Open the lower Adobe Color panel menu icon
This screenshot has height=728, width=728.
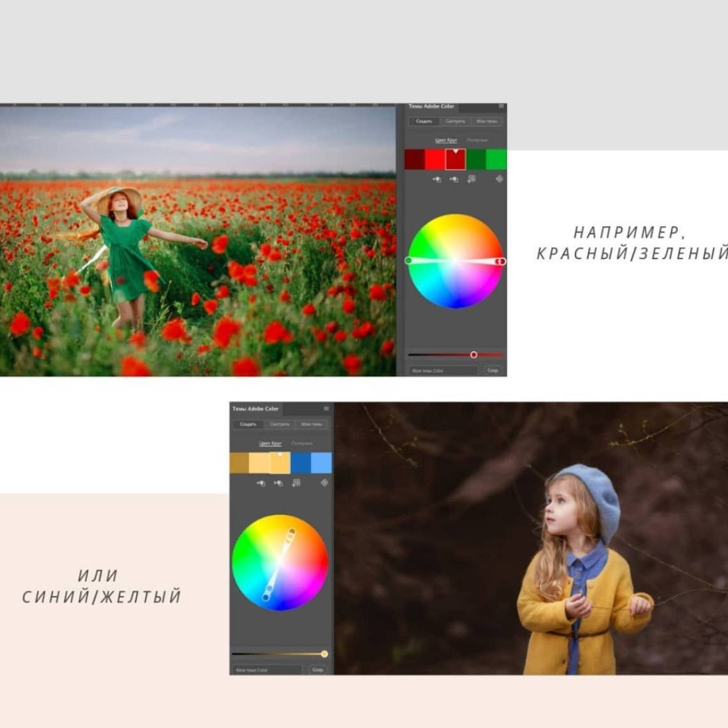[x=326, y=409]
